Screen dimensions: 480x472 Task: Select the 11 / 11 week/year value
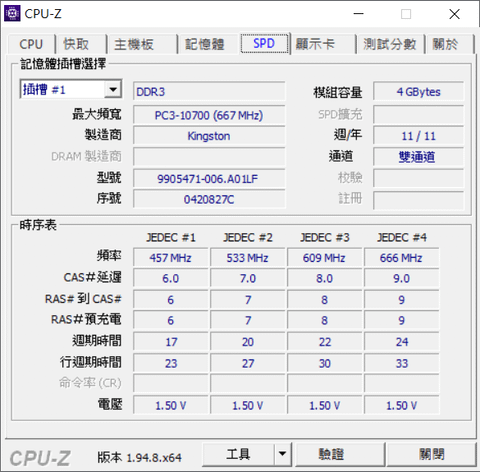point(418,136)
